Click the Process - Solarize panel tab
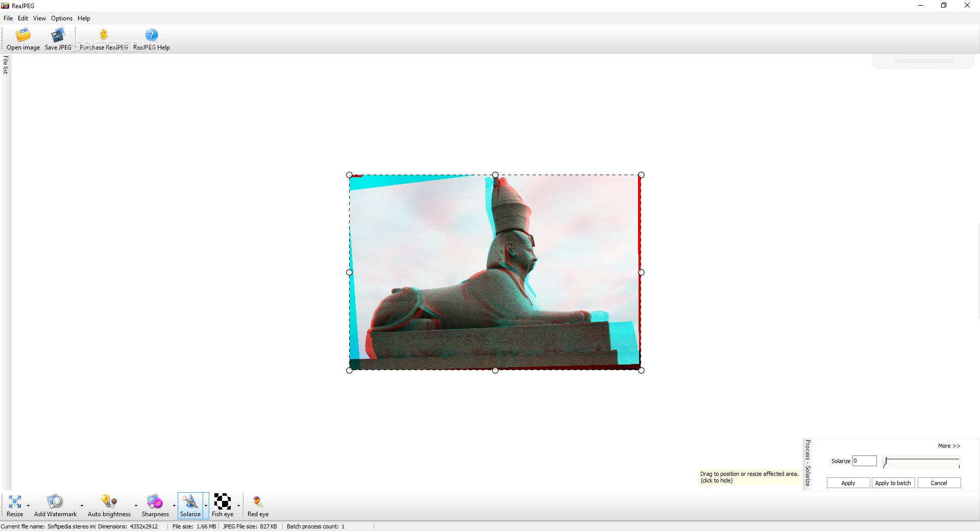The image size is (980, 531). coord(807,463)
